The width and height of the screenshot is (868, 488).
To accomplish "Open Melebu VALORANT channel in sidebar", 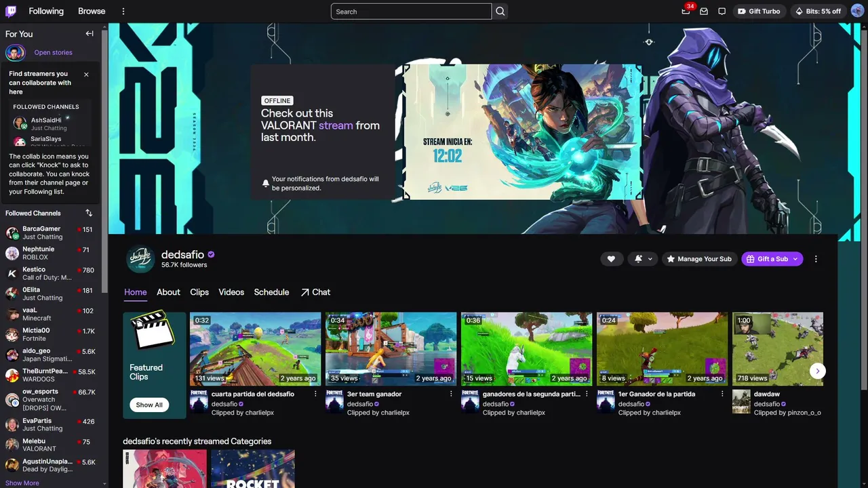I will (50, 445).
